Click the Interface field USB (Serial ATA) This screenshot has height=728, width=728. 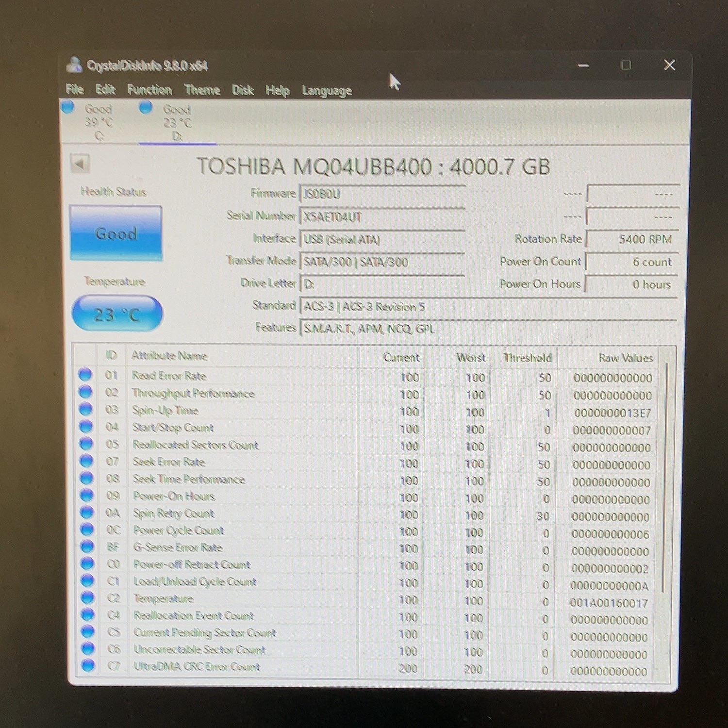(x=382, y=239)
